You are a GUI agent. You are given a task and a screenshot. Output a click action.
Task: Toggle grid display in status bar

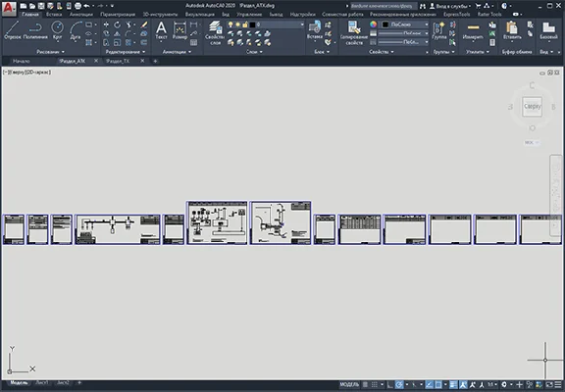point(365,384)
